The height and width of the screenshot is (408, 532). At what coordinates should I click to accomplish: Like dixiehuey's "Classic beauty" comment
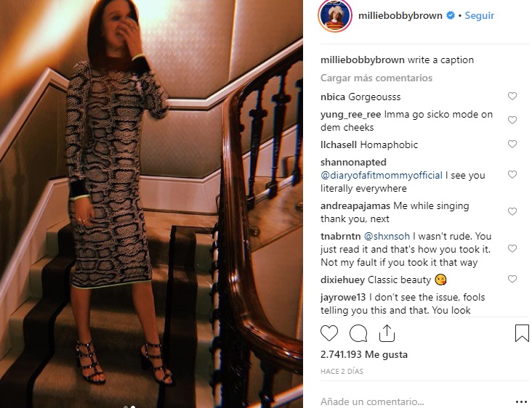tap(512, 280)
